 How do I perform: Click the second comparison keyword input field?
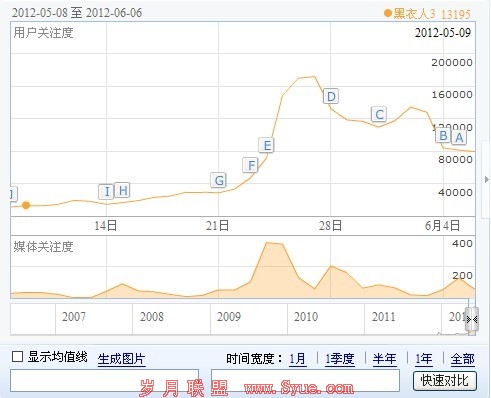click(305, 380)
